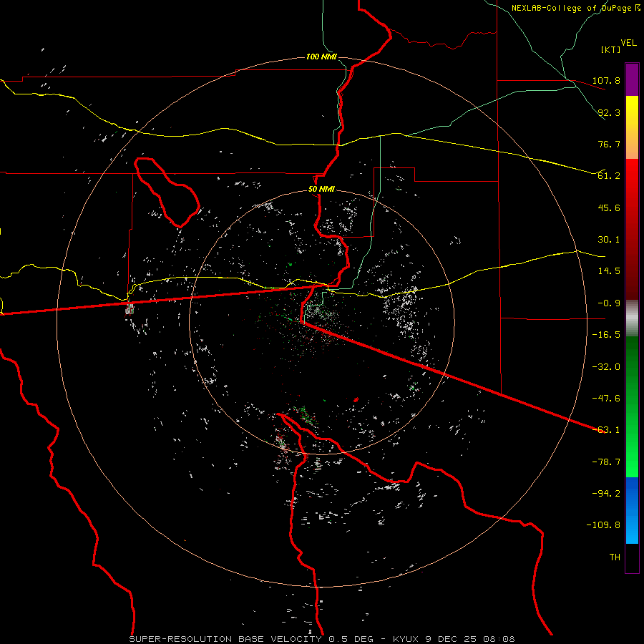Click the Super-Resolution Base Velocity caption
The height and width of the screenshot is (644, 644).
321,639
